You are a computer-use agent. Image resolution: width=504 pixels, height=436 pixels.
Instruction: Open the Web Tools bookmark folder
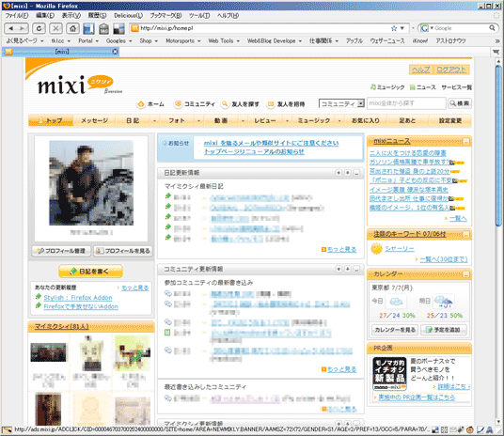point(224,41)
